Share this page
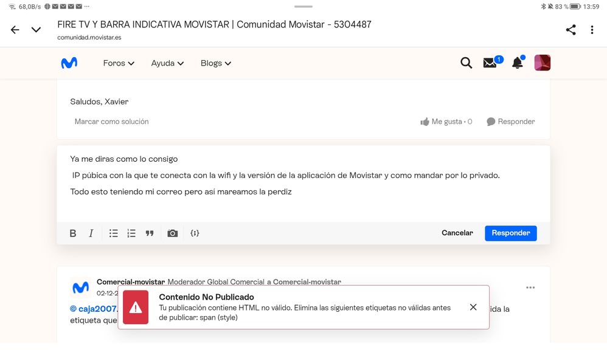Image resolution: width=607 pixels, height=364 pixels. [571, 30]
